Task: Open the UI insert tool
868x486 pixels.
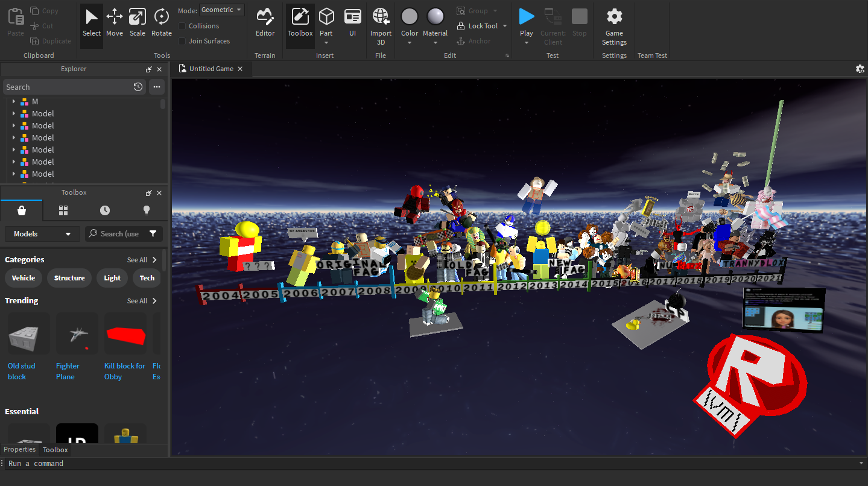Action: point(353,23)
